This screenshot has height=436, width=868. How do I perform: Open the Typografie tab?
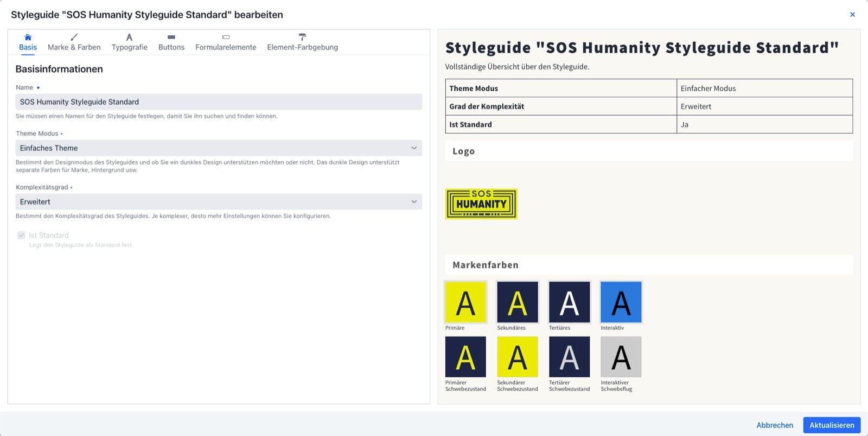(129, 47)
